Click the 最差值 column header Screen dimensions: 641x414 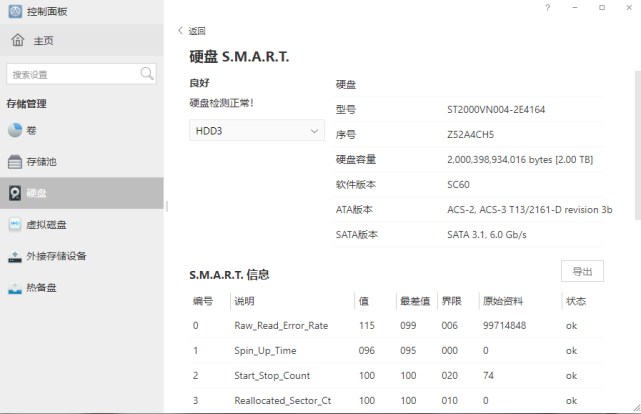tap(415, 301)
